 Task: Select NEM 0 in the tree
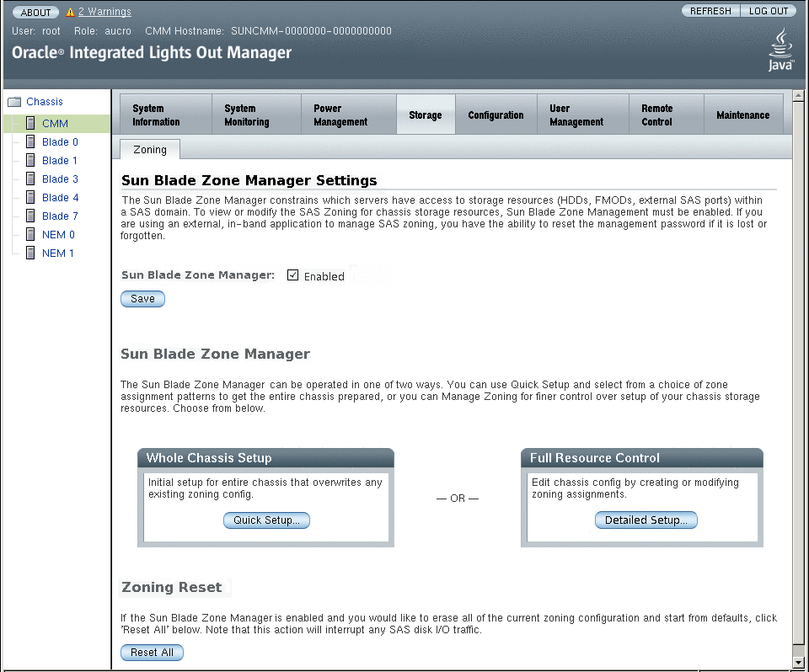pyautogui.click(x=58, y=235)
